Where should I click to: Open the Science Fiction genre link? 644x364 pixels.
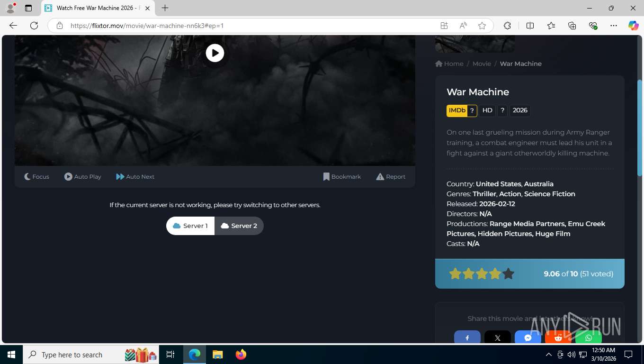(550, 194)
